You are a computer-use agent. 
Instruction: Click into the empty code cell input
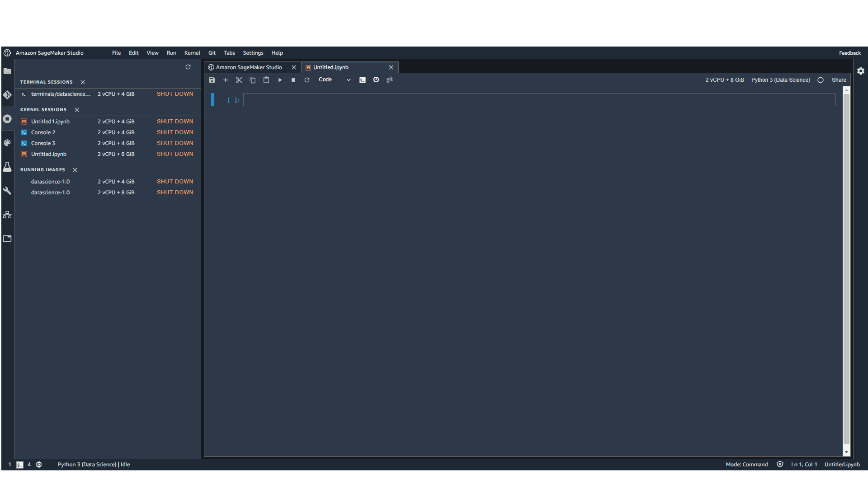click(539, 100)
